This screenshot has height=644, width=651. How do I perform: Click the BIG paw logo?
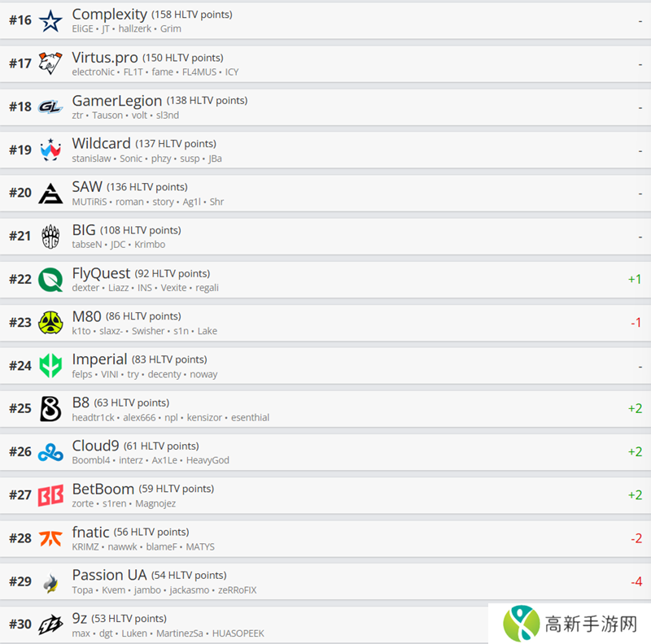pos(50,237)
